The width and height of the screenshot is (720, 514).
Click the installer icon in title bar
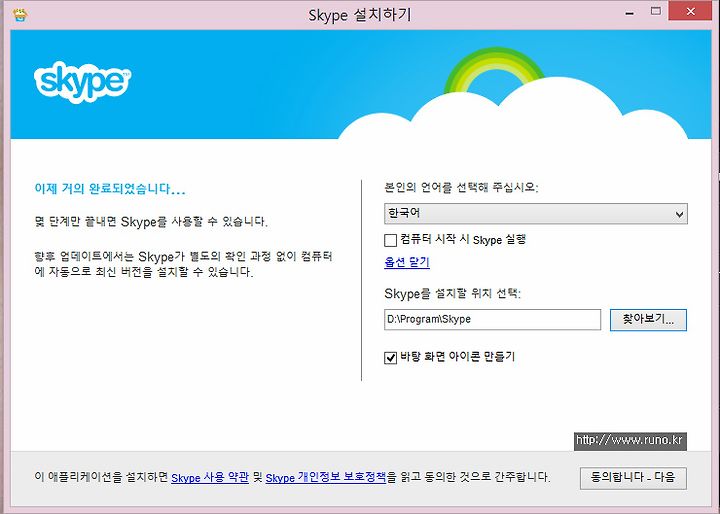coord(20,15)
